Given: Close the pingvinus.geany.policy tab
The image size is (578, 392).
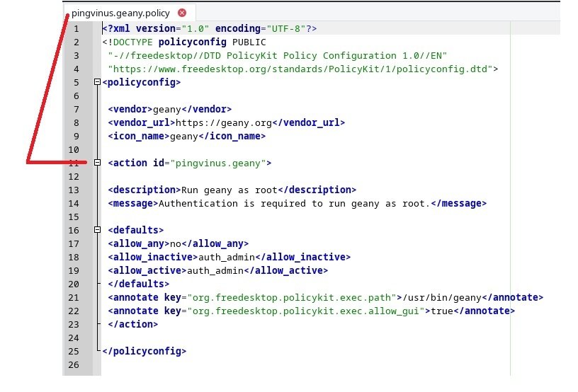Looking at the screenshot, I should pyautogui.click(x=182, y=13).
